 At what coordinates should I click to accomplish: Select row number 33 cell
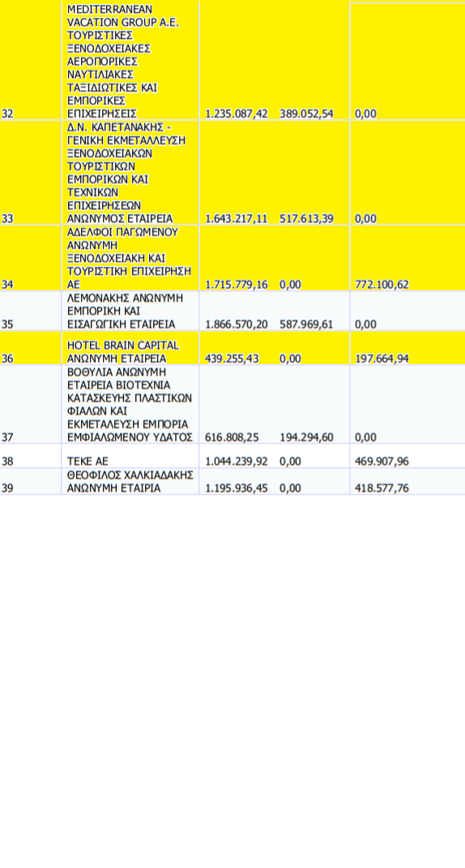30,172
